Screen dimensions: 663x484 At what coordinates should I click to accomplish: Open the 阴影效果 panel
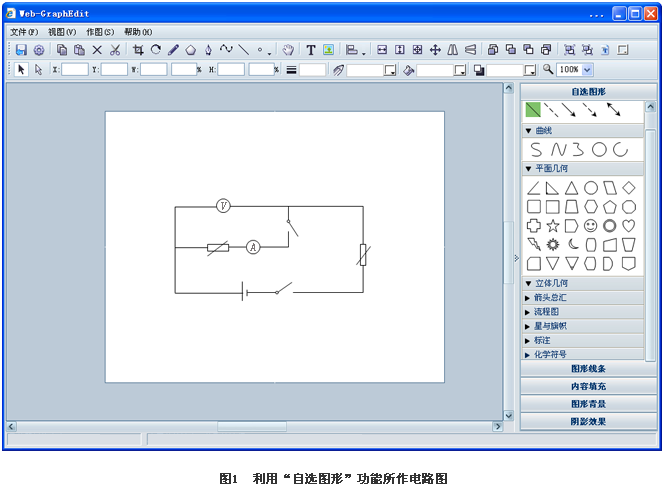click(588, 421)
